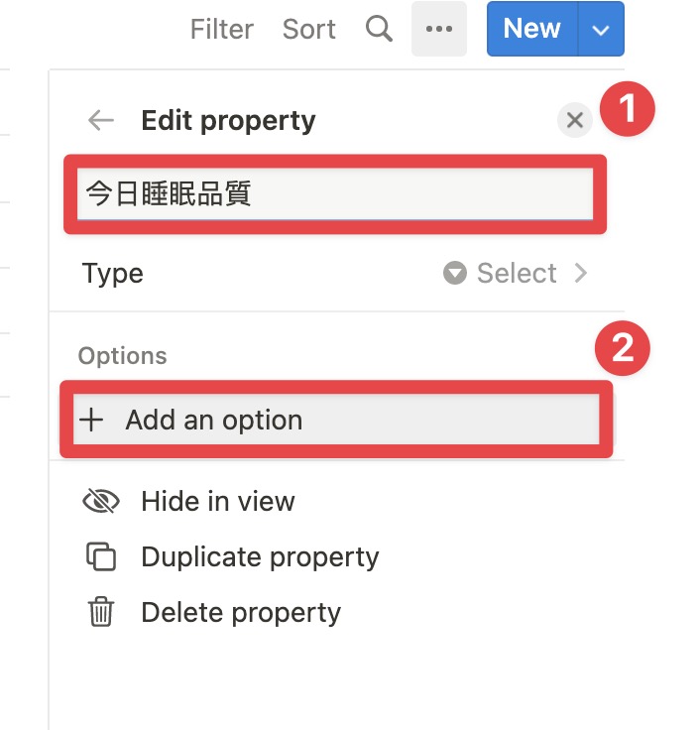Click the Select type circle icon
Viewport: 700px width, 730px height.
pyautogui.click(x=455, y=273)
